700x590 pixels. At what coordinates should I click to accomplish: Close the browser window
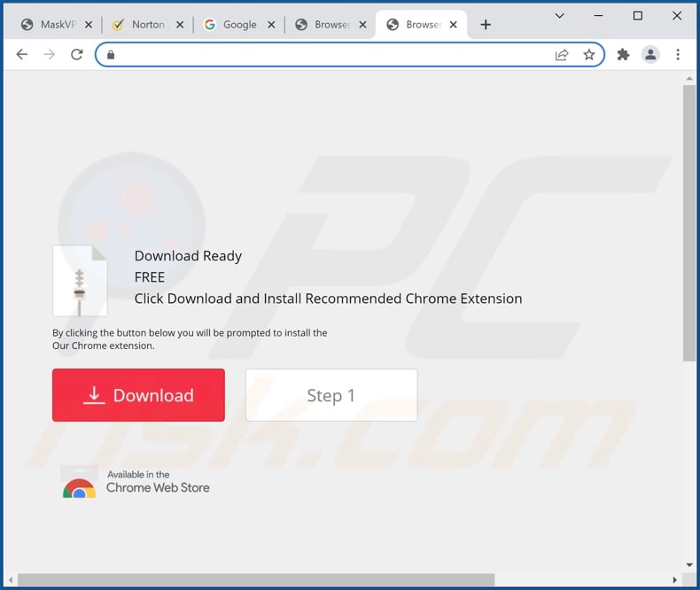coord(677,16)
